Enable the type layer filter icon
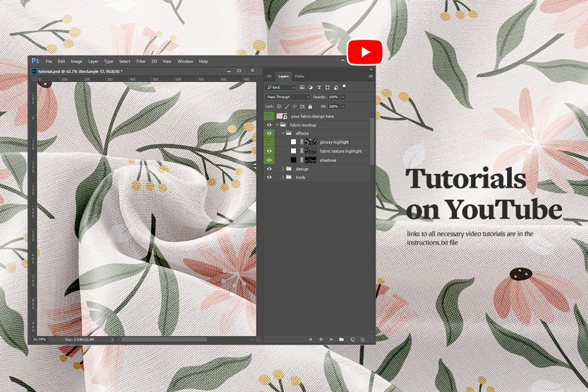This screenshot has width=588, height=392. click(319, 87)
